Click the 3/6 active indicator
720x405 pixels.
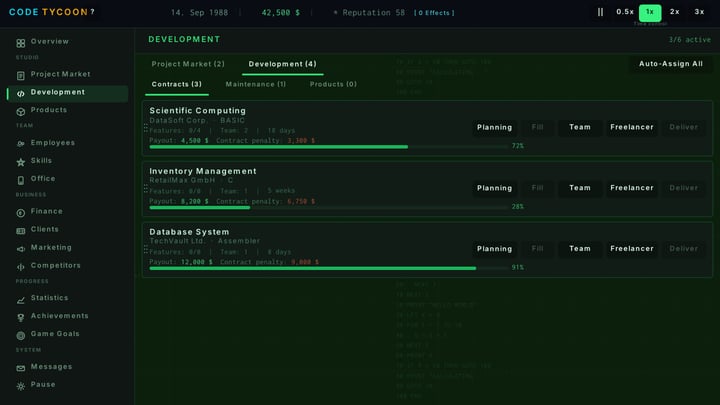(x=690, y=40)
